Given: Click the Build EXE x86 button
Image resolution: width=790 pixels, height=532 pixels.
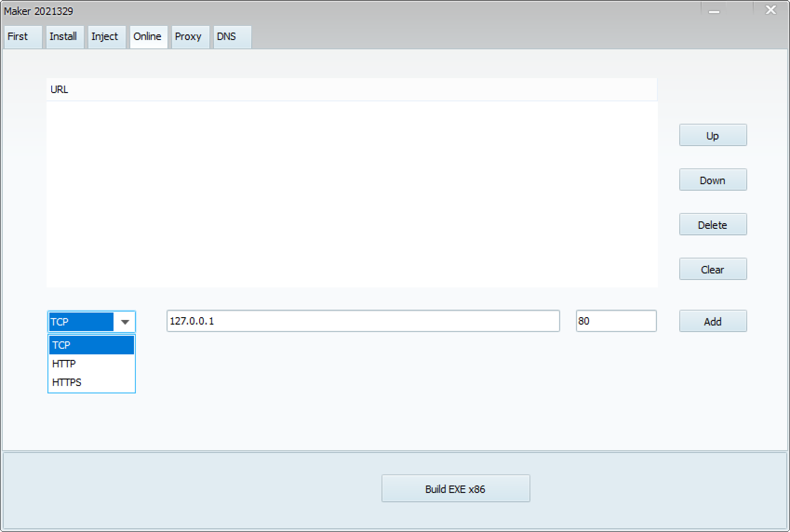Looking at the screenshot, I should click(x=455, y=489).
